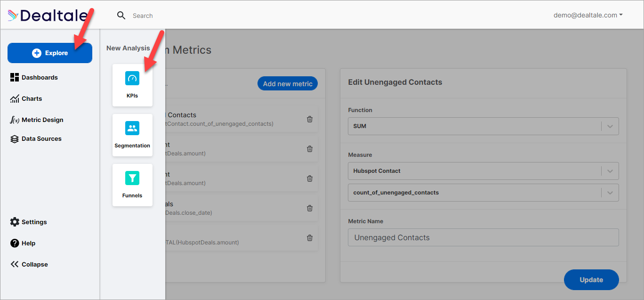Click trash icon for HubspotDeals.close_date metric

pos(310,208)
